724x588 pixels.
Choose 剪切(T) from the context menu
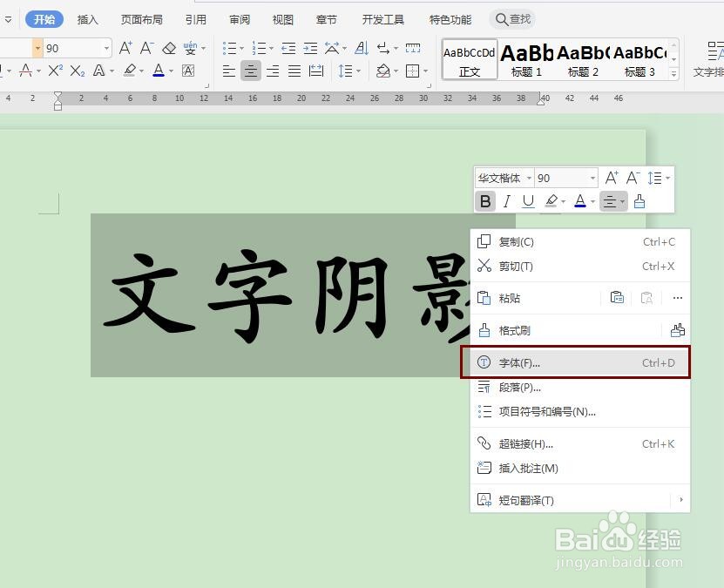[580, 267]
